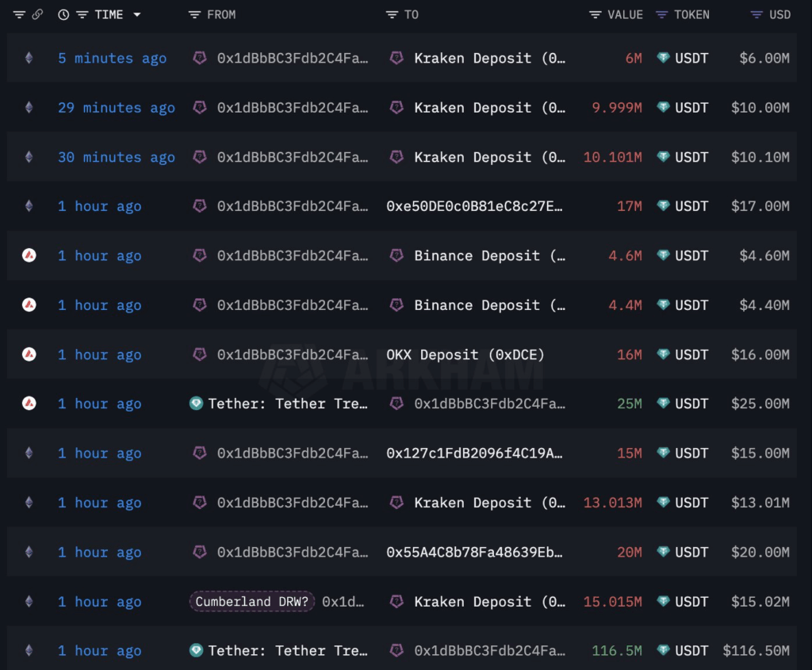Open Kraken Deposit recipient in 6M row
Image resolution: width=812 pixels, height=670 pixels.
[489, 59]
